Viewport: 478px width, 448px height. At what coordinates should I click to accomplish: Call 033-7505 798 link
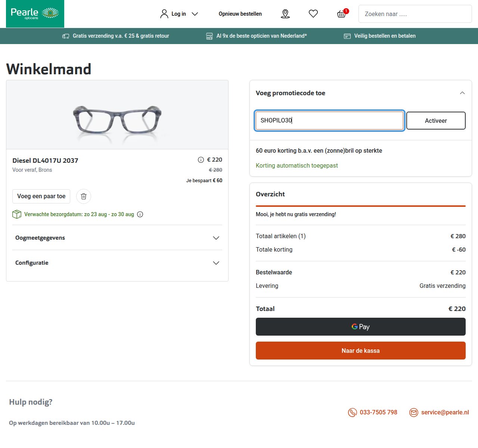point(379,413)
